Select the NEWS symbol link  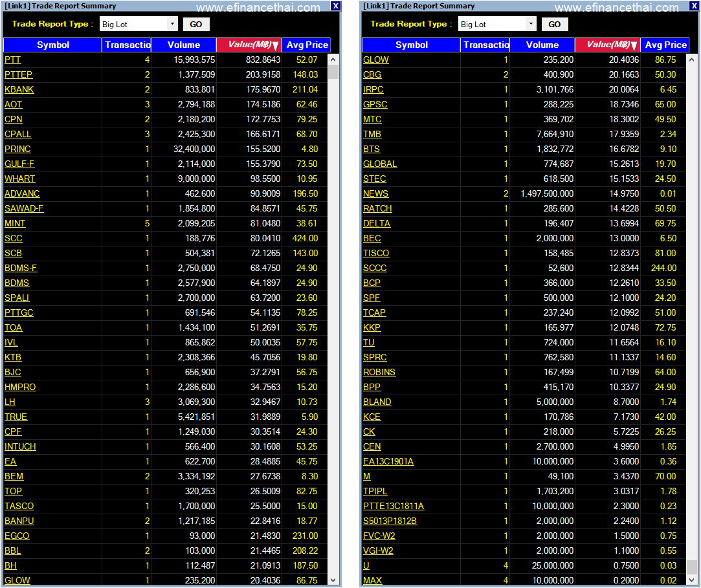click(x=375, y=193)
